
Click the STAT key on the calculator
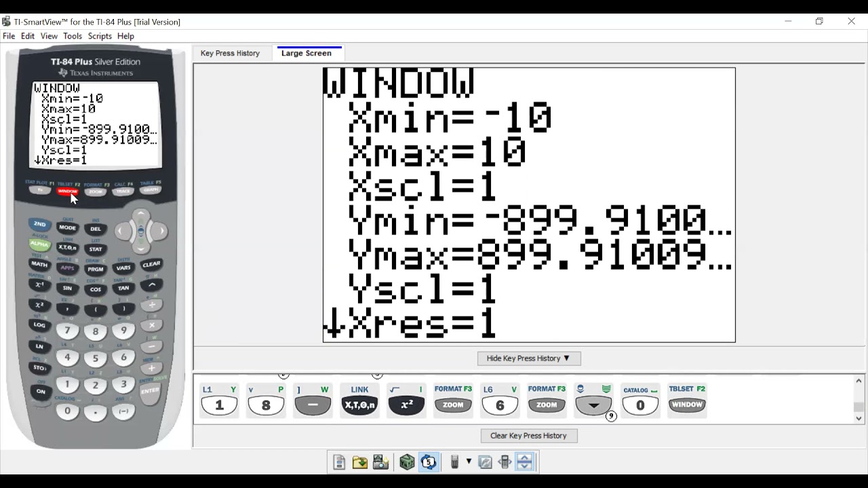tap(96, 249)
